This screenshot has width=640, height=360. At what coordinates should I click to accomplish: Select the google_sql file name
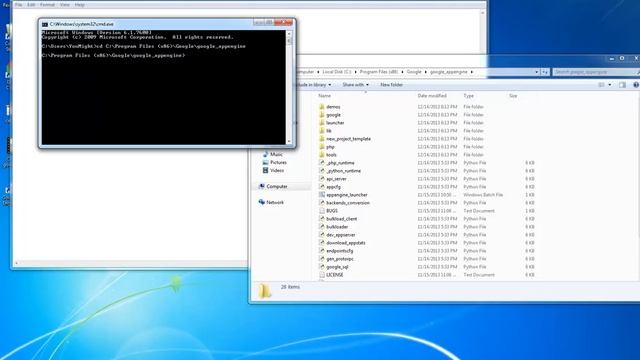337,267
